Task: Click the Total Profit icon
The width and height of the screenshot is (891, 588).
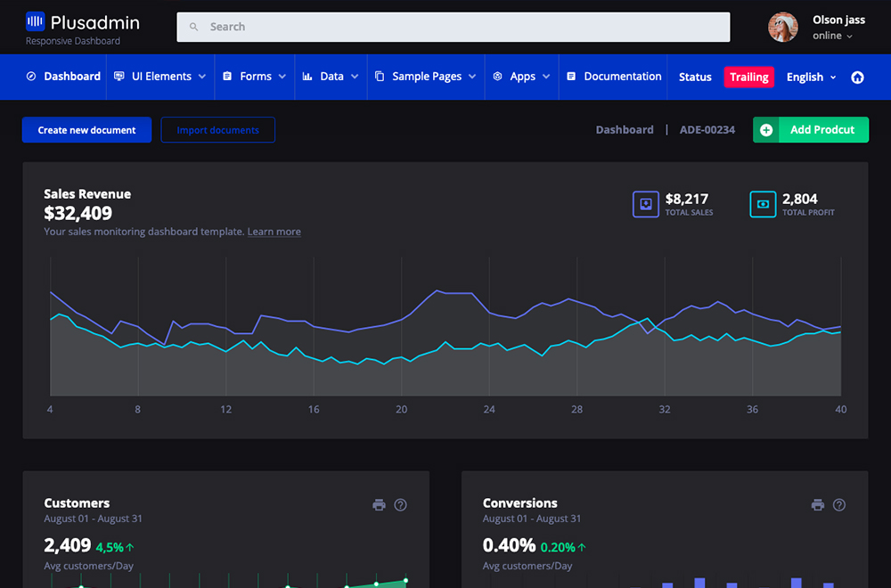Action: (763, 204)
